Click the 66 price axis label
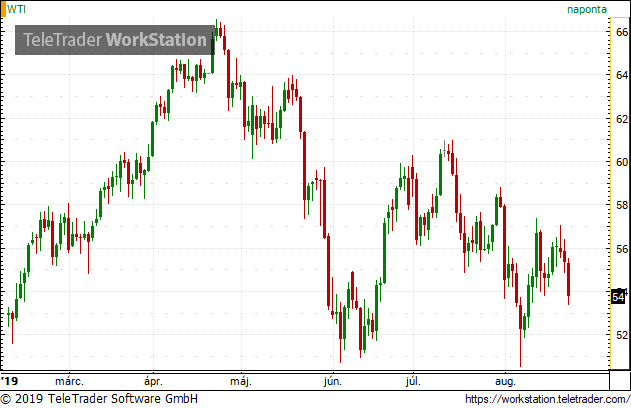Image resolution: width=631 pixels, height=408 pixels. [622, 32]
